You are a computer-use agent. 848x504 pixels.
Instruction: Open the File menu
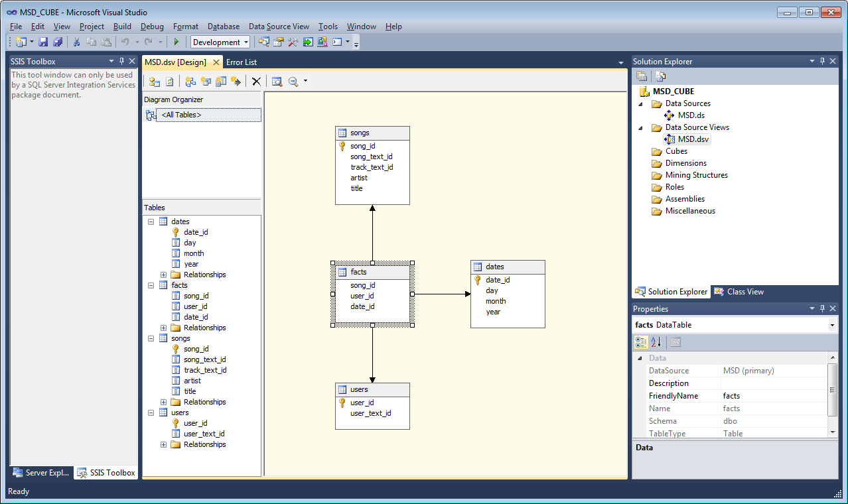click(16, 27)
